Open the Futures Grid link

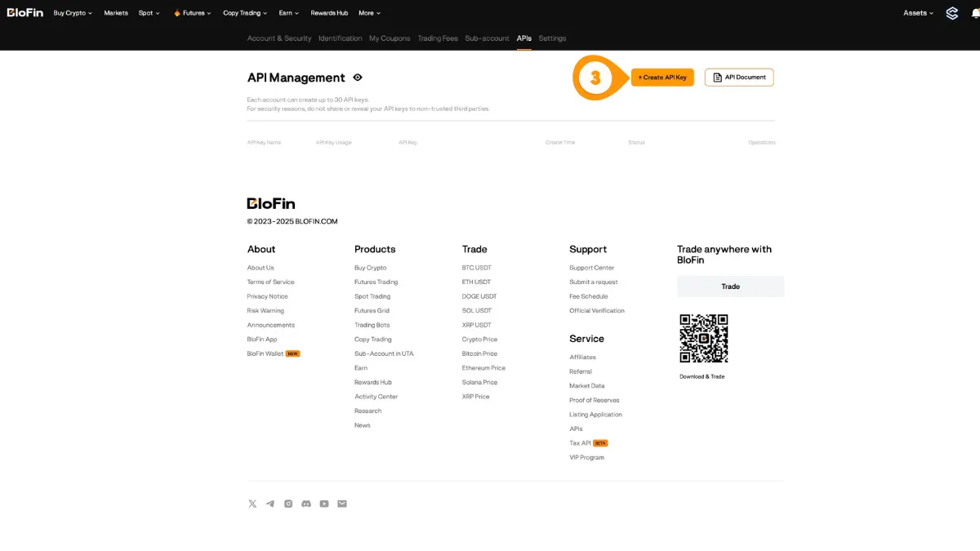click(372, 311)
